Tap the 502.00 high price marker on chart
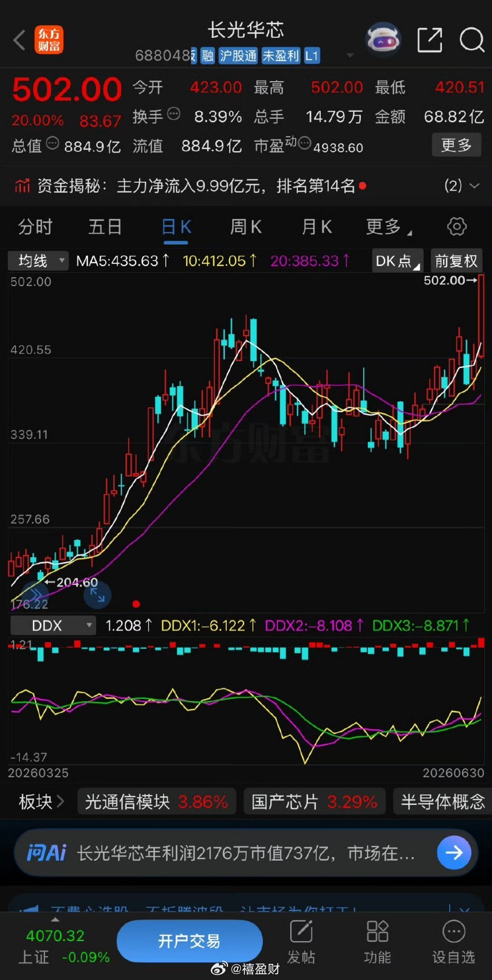The height and width of the screenshot is (980, 492). tap(450, 280)
